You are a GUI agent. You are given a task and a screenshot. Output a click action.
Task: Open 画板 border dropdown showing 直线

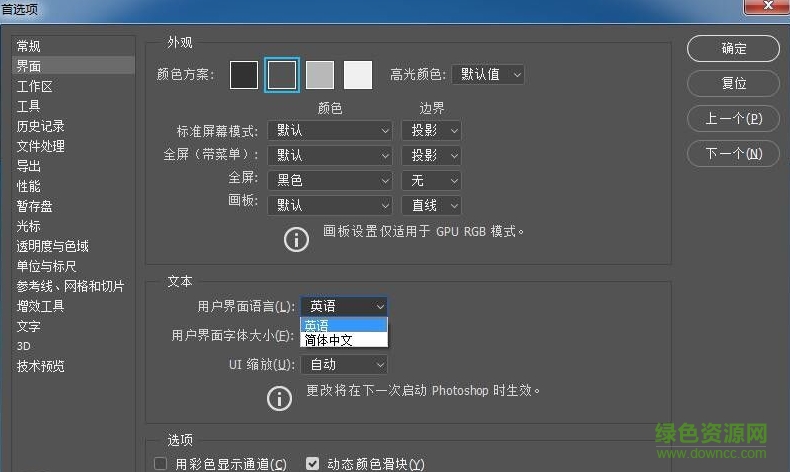(431, 205)
